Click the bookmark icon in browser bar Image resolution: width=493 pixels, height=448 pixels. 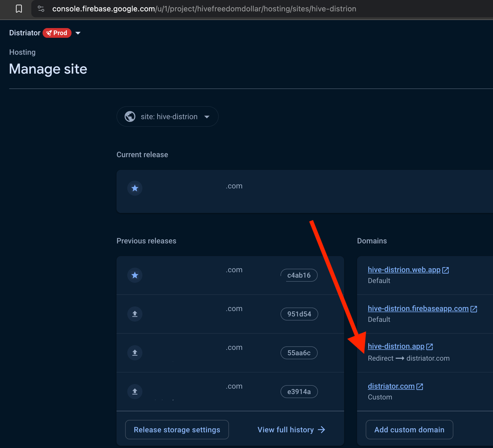(19, 9)
